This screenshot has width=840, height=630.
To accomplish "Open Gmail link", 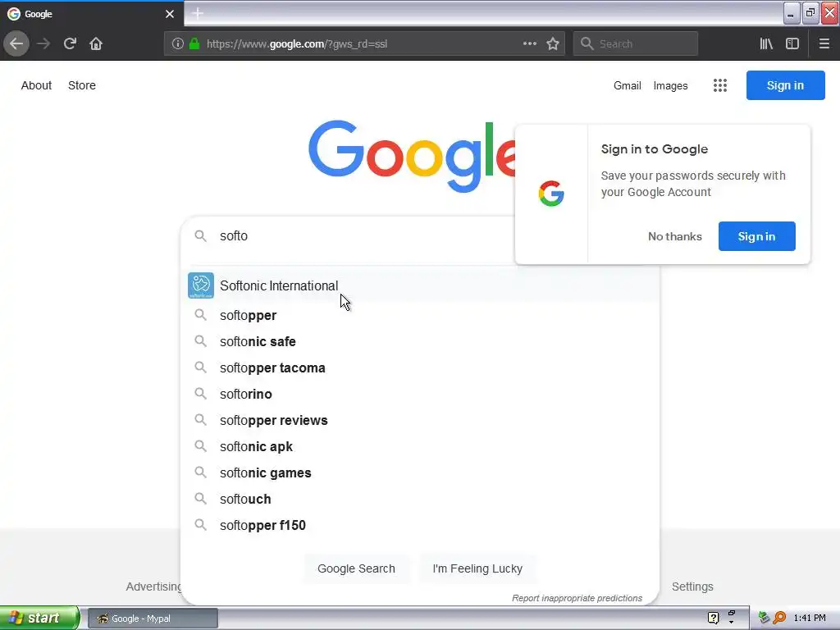I will coord(628,85).
